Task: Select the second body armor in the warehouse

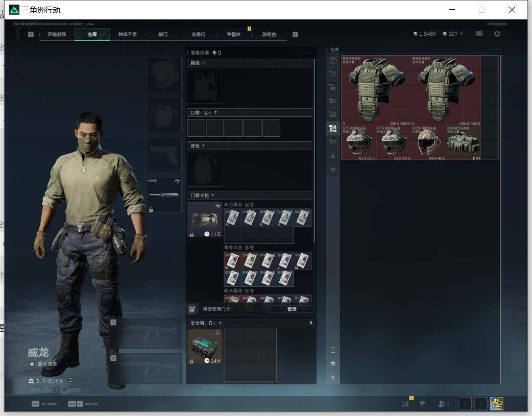Action: pos(446,90)
